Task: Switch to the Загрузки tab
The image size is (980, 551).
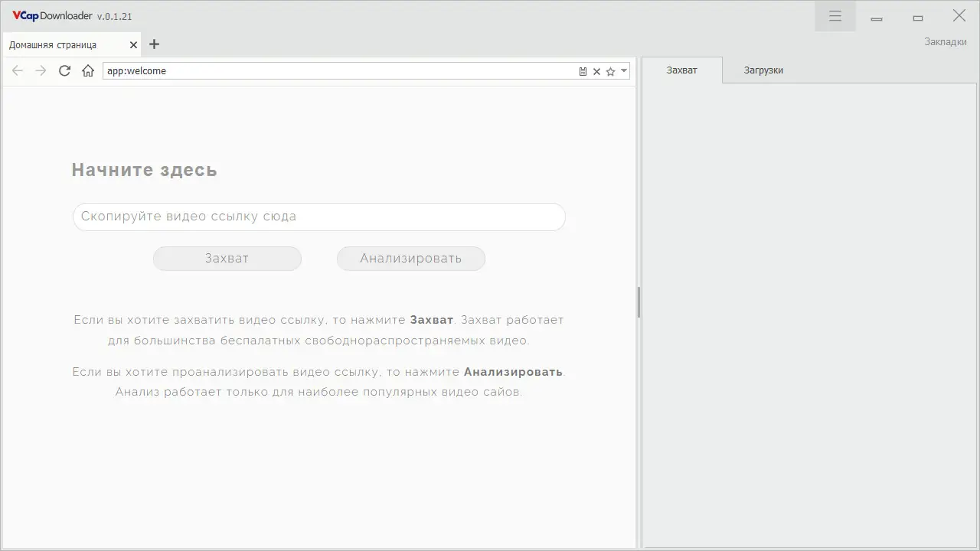Action: pos(763,70)
